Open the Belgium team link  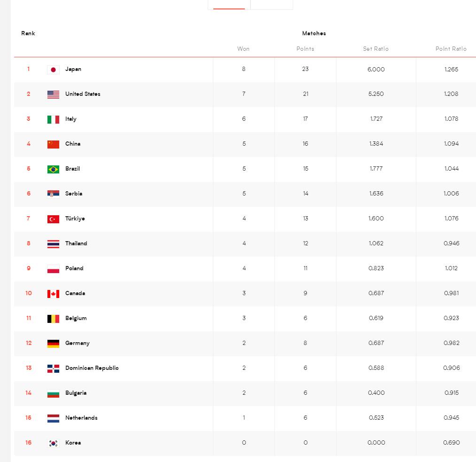pos(76,318)
